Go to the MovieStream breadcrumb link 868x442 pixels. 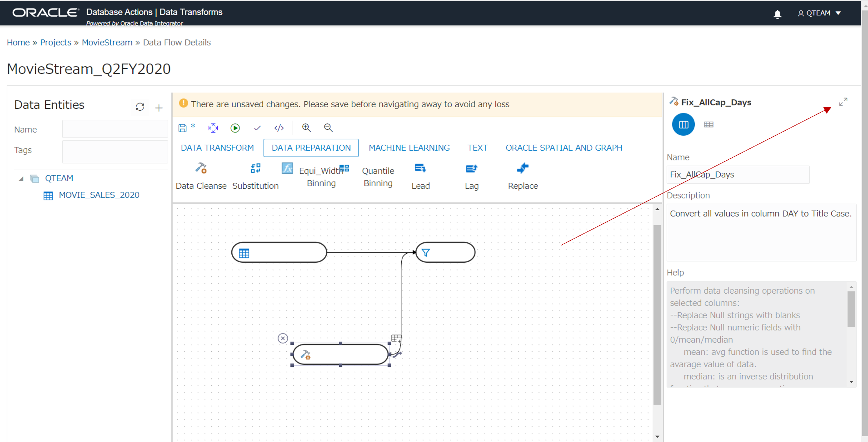point(107,43)
